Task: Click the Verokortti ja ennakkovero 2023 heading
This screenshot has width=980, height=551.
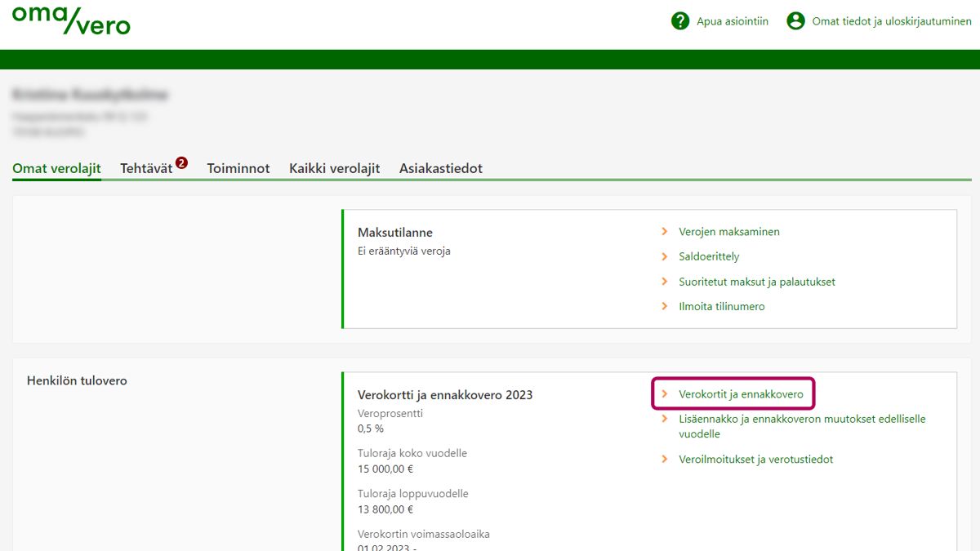Action: tap(445, 395)
